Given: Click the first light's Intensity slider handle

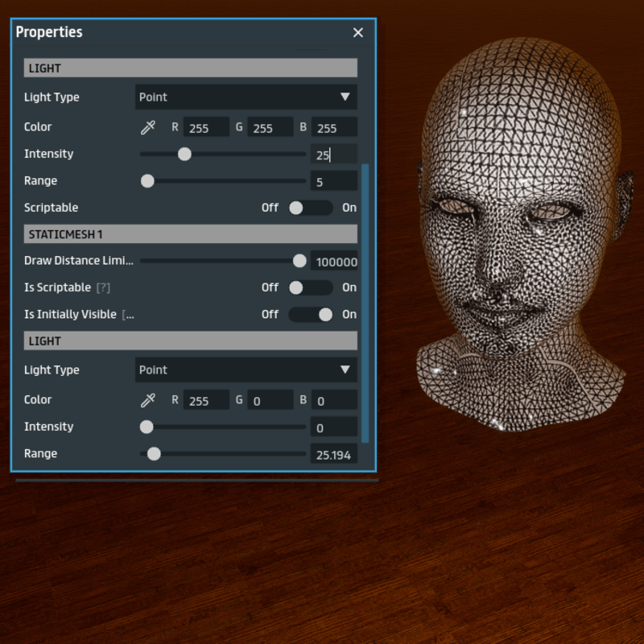Looking at the screenshot, I should (184, 154).
